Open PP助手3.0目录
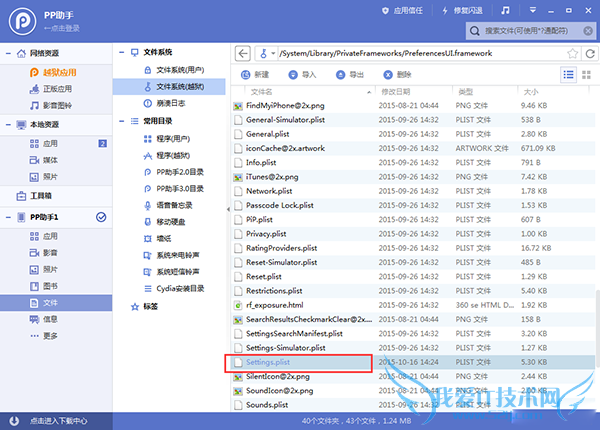The height and width of the screenshot is (430, 600). 174,189
